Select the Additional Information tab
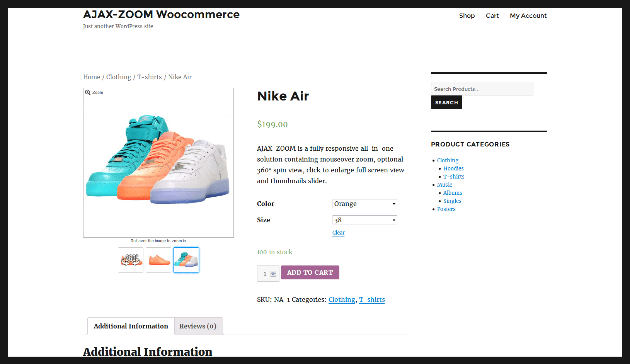Screen dimensions: 630x364 [131, 326]
